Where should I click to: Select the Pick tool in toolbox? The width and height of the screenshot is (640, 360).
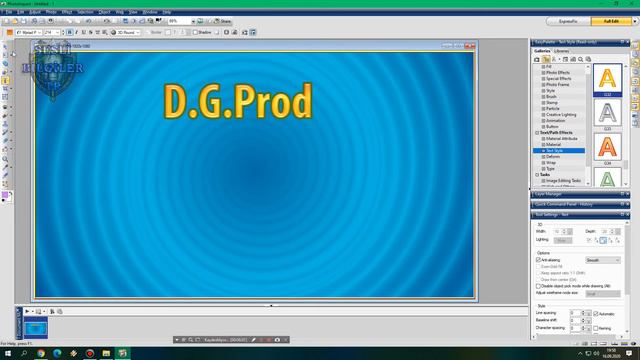pyautogui.click(x=5, y=47)
